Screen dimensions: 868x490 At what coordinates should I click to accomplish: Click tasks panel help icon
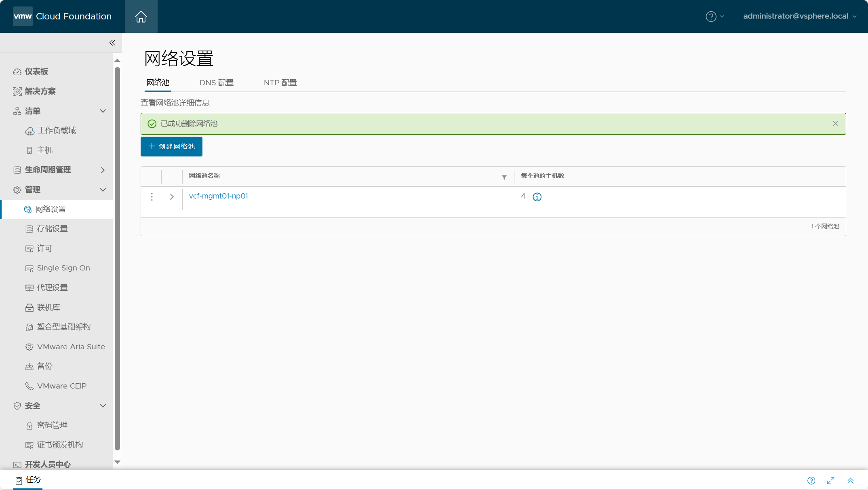pyautogui.click(x=811, y=481)
